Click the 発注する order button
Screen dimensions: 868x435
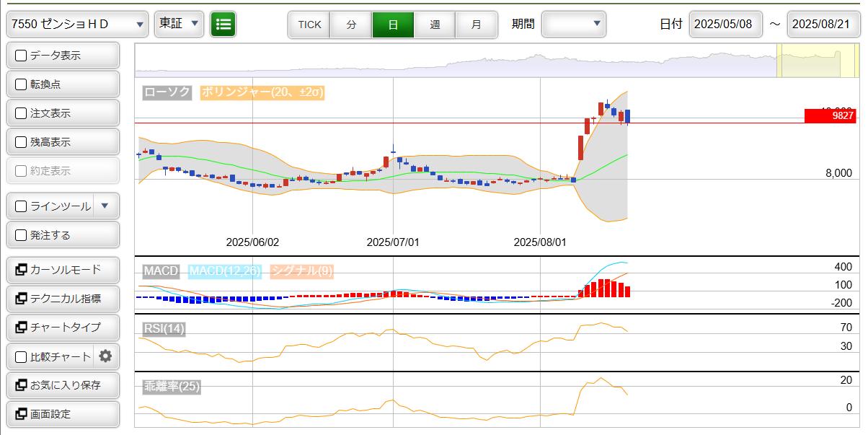click(63, 235)
